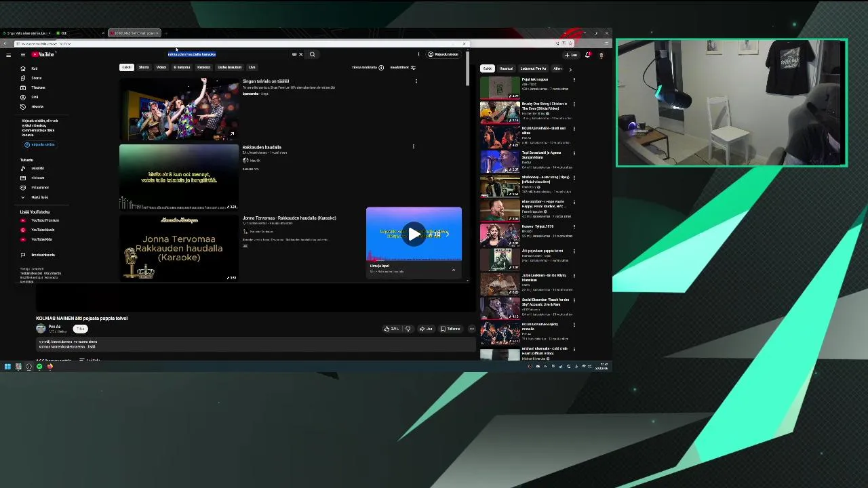Open Brushy One String suggested video
The image size is (868, 488).
pyautogui.click(x=500, y=112)
